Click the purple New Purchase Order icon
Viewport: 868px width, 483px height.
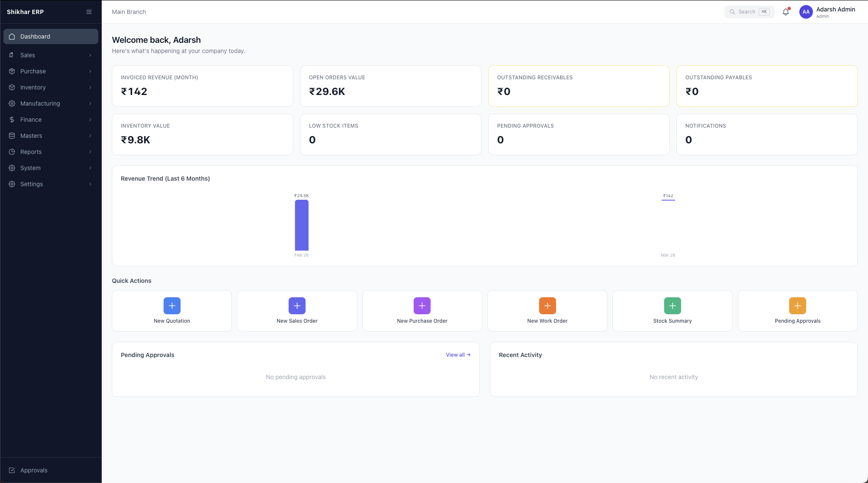(422, 306)
